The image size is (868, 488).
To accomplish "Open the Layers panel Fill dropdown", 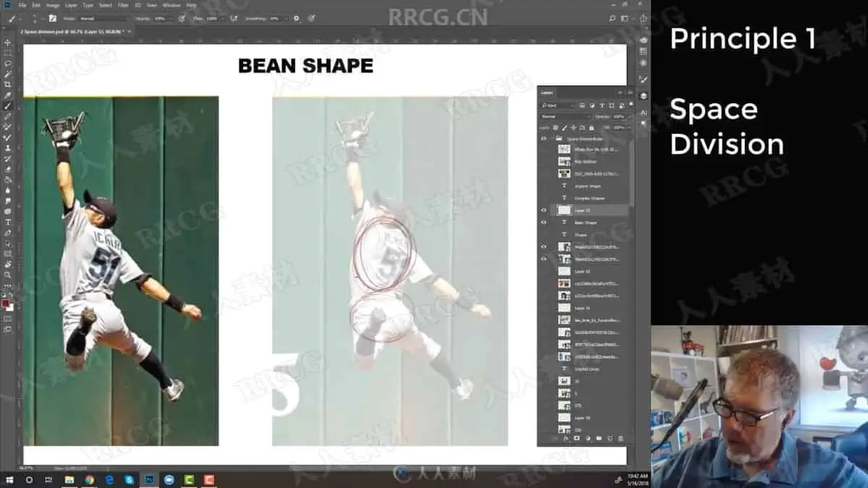I will coord(621,128).
